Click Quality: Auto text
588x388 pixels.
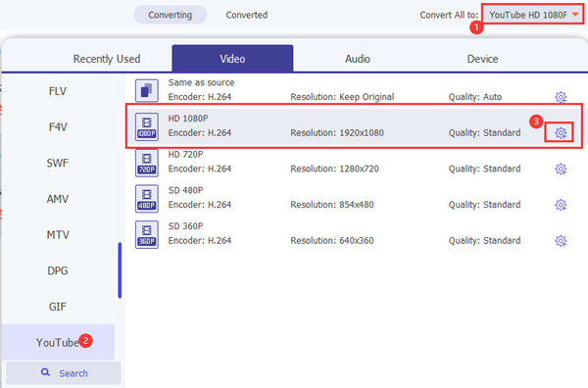pyautogui.click(x=475, y=97)
